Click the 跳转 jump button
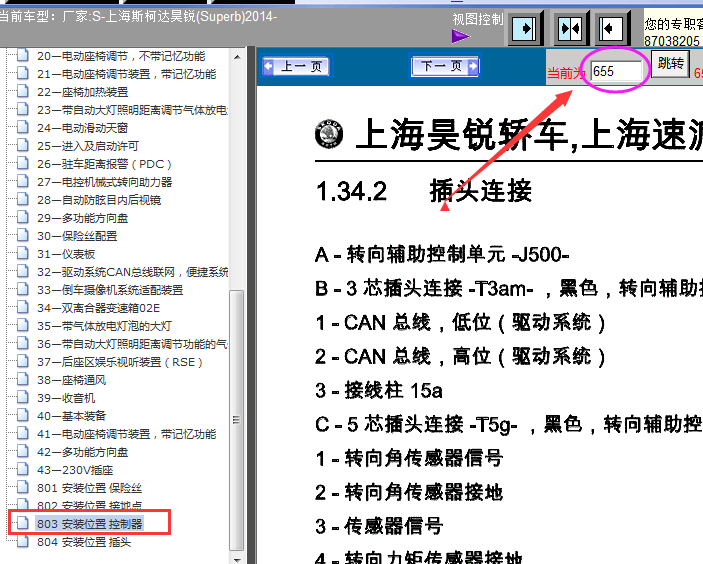Screen dimensions: 703x564 (670, 64)
